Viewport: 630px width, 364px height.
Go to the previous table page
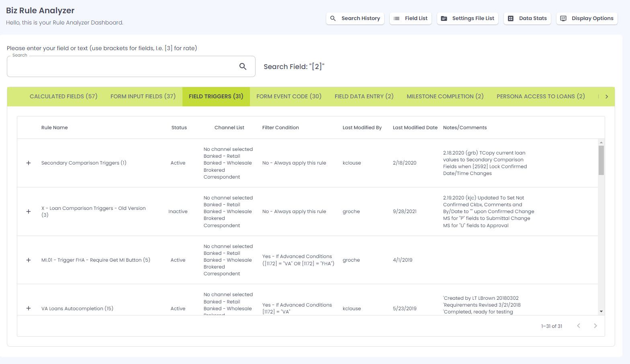(x=579, y=326)
